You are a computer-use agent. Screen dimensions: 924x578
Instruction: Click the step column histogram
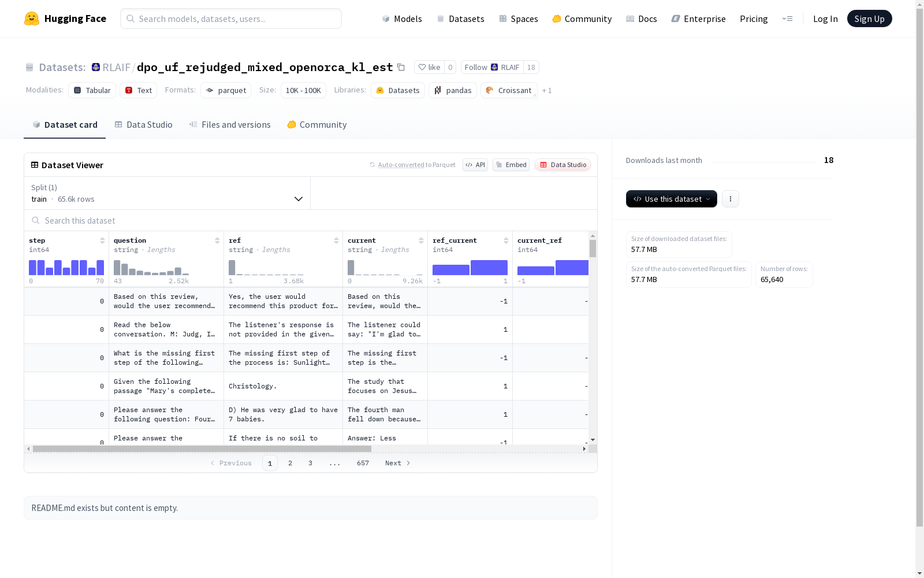click(66, 268)
